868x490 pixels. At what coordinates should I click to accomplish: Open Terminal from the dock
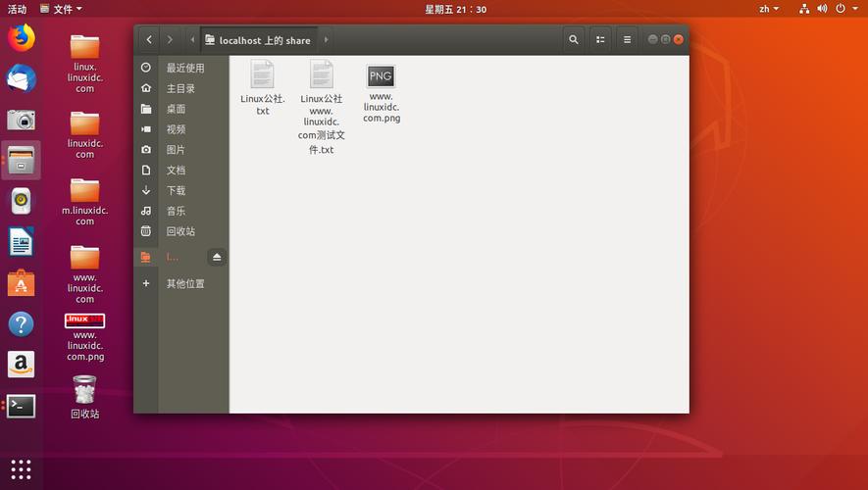(x=21, y=406)
